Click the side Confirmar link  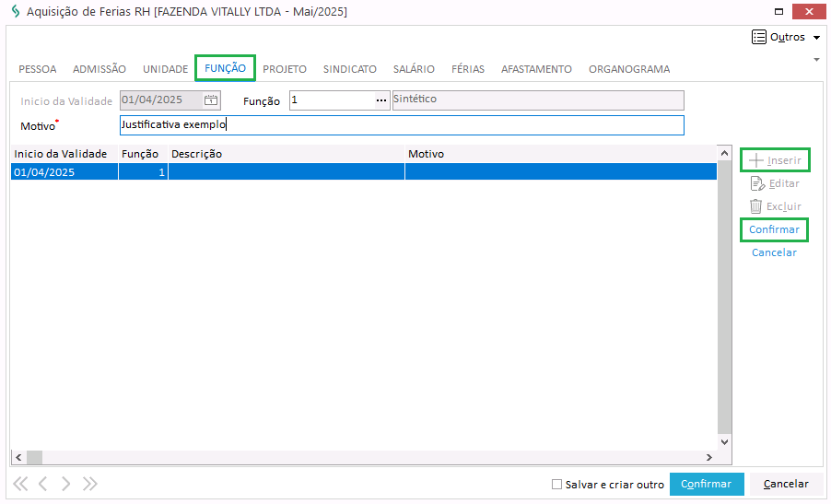(x=774, y=229)
